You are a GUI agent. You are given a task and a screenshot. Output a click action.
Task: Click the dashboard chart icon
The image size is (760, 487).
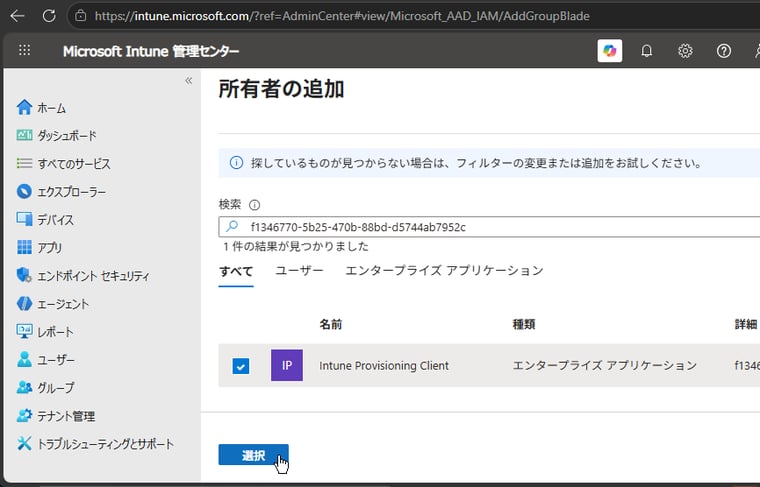pyautogui.click(x=24, y=135)
